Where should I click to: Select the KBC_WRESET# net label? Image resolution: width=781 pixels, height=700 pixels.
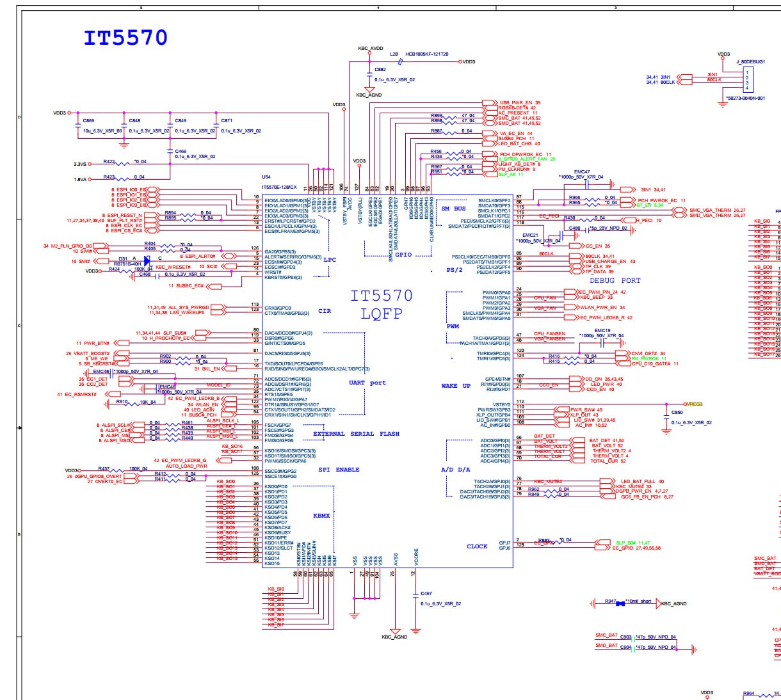click(173, 267)
